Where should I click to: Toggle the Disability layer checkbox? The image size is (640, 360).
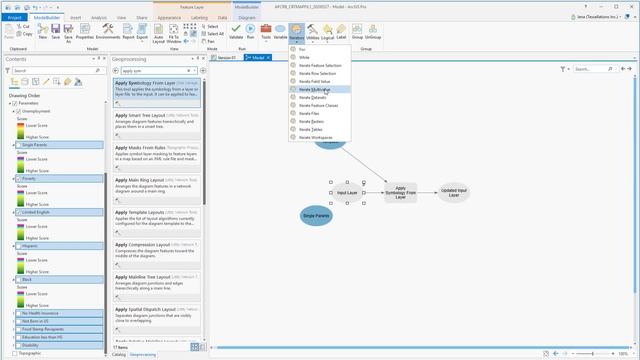(x=18, y=345)
